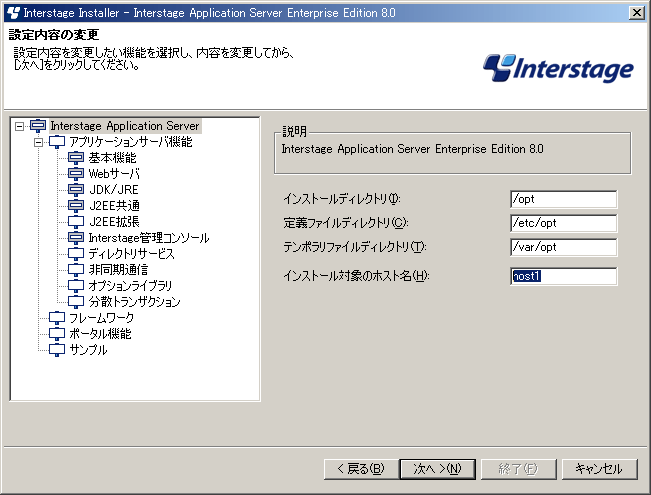Toggle the JDK/JRE feature icon

pyautogui.click(x=76, y=190)
